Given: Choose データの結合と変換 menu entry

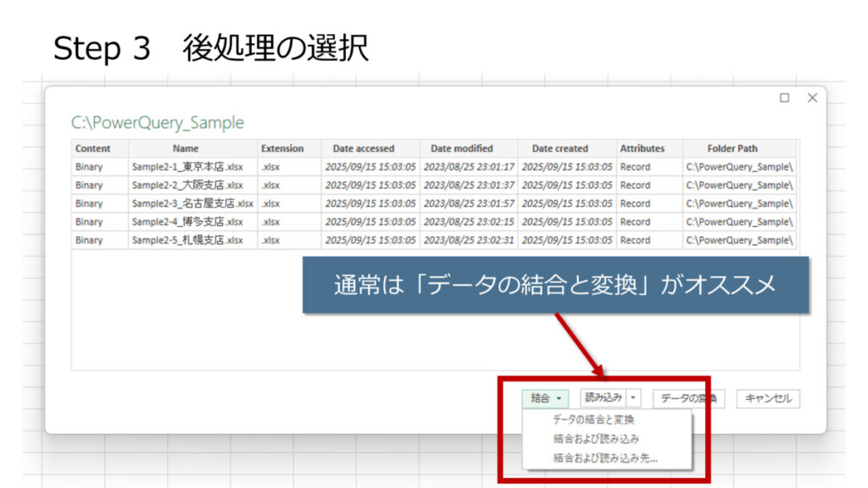Looking at the screenshot, I should coord(593,420).
